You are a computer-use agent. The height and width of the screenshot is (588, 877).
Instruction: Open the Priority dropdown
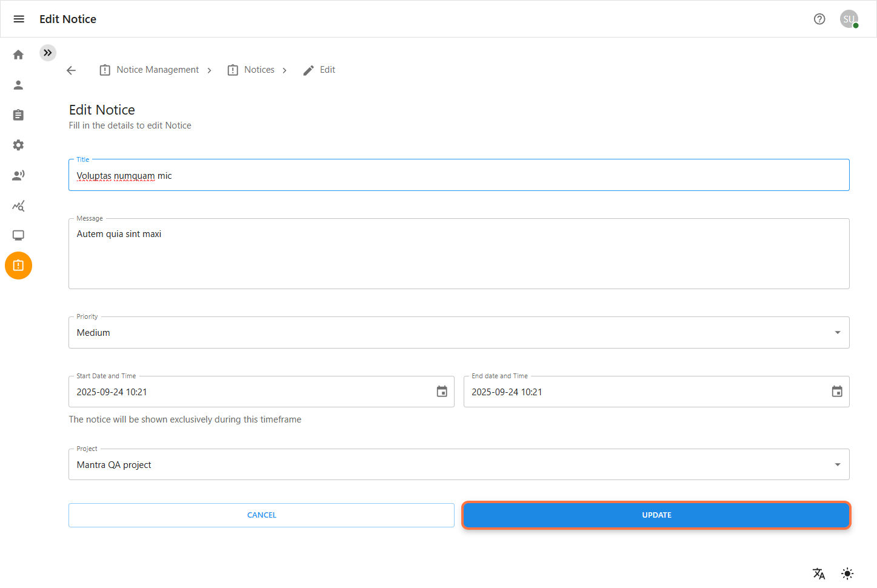click(x=838, y=332)
